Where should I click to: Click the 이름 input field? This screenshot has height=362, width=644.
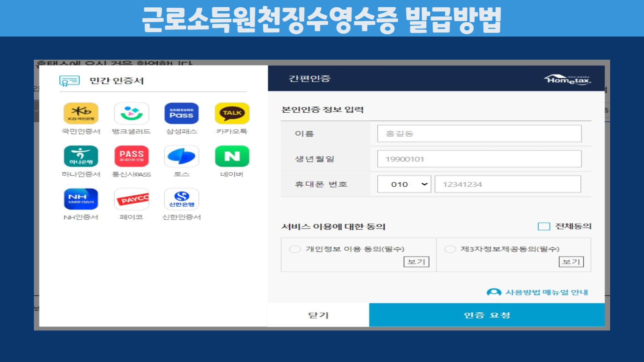tap(479, 134)
